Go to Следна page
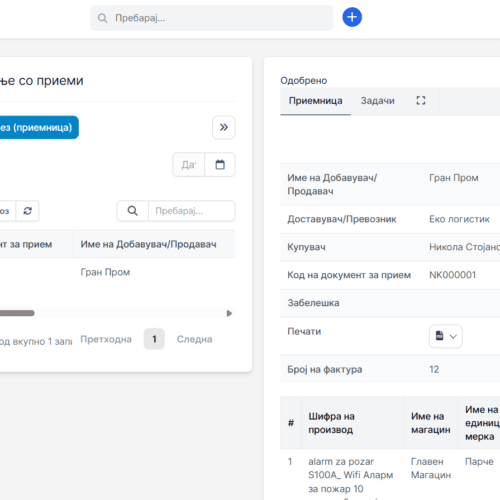The width and height of the screenshot is (500, 500). point(194,339)
